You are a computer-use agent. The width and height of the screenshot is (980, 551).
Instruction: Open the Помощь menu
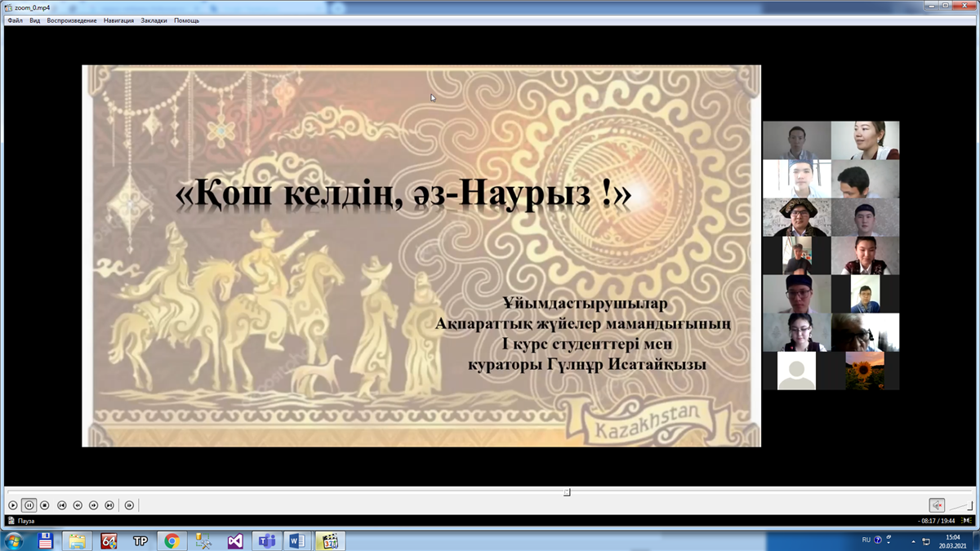[186, 20]
